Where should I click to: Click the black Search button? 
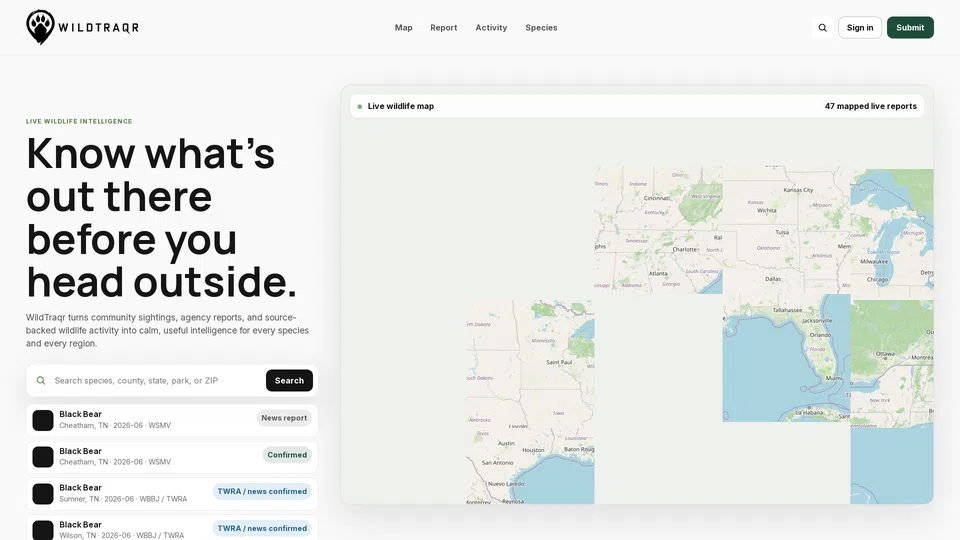pos(289,381)
